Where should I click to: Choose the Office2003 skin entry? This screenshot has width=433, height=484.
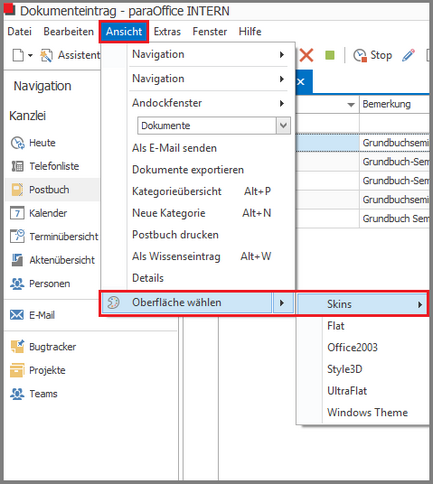tap(352, 347)
